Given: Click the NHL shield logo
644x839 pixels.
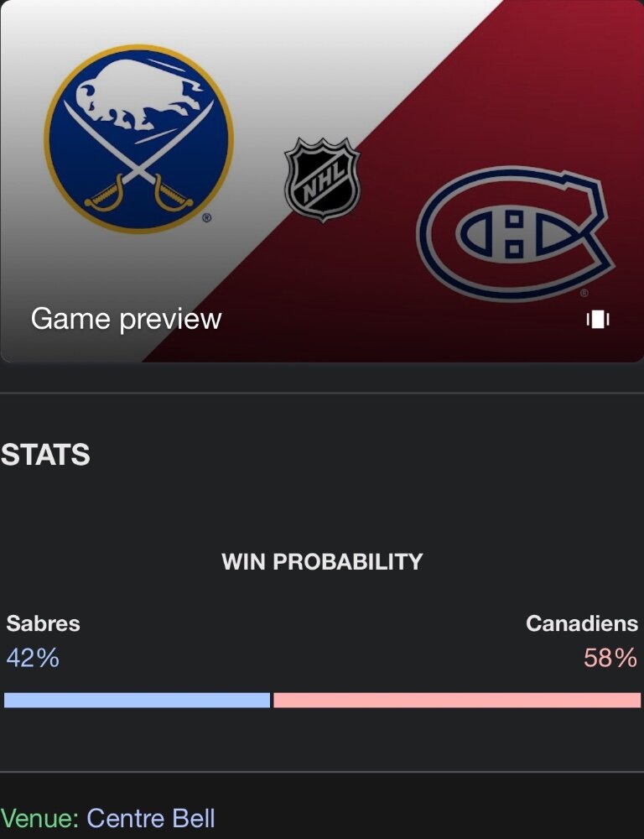Looking at the screenshot, I should 322,180.
